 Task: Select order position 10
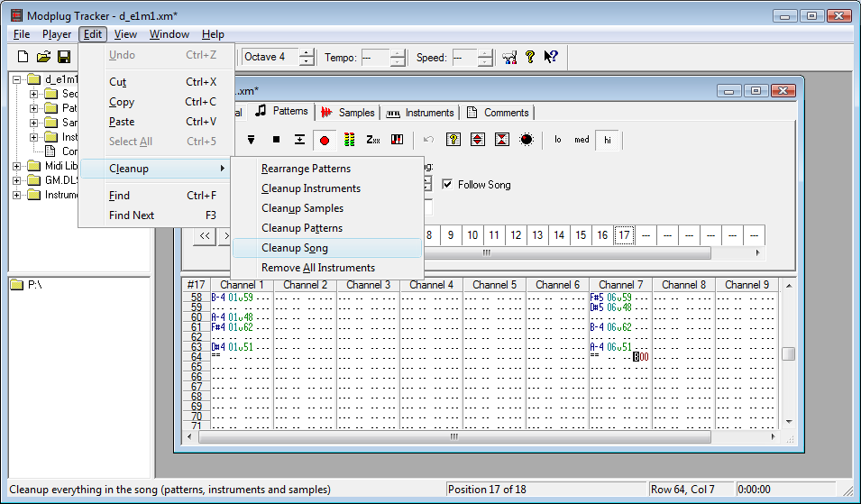pos(472,235)
